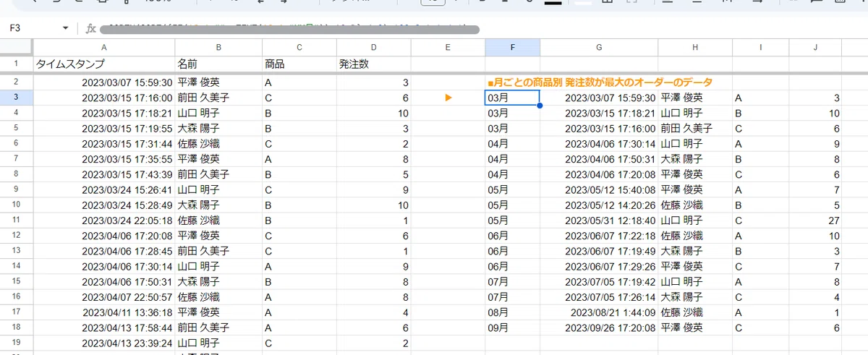The image size is (868, 355).
Task: Click 平澤 俊英 in the 09月 row
Action: [695, 328]
